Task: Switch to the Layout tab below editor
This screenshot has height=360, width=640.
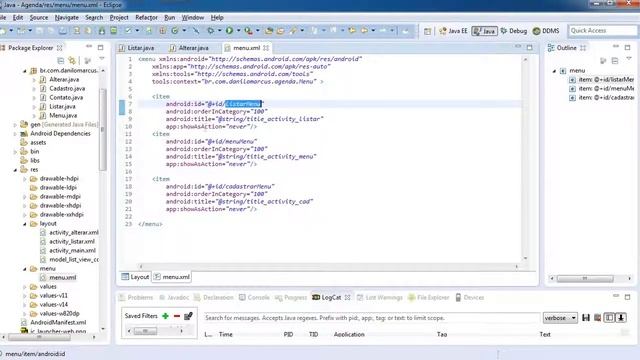Action: coord(135,277)
